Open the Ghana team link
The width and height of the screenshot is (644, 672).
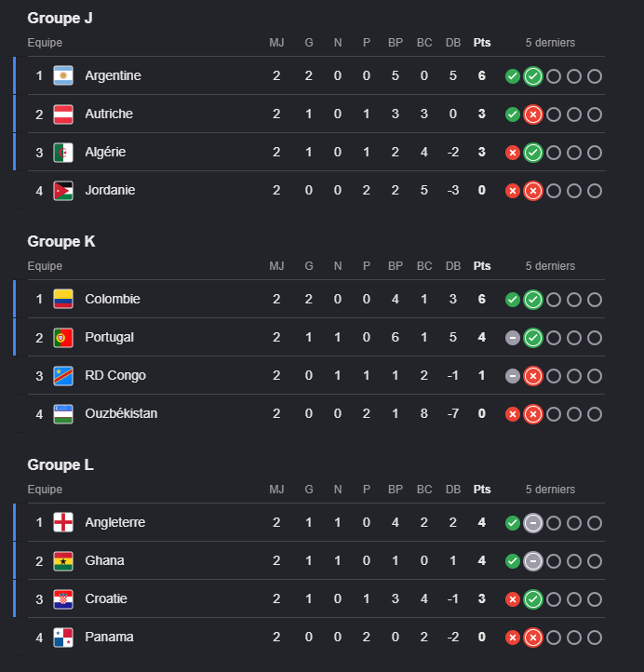104,560
